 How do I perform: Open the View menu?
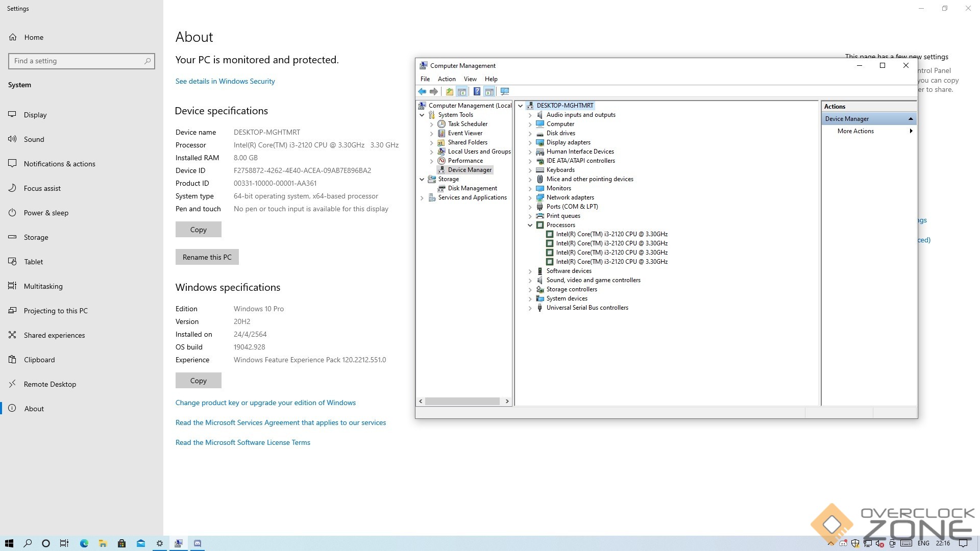(470, 79)
